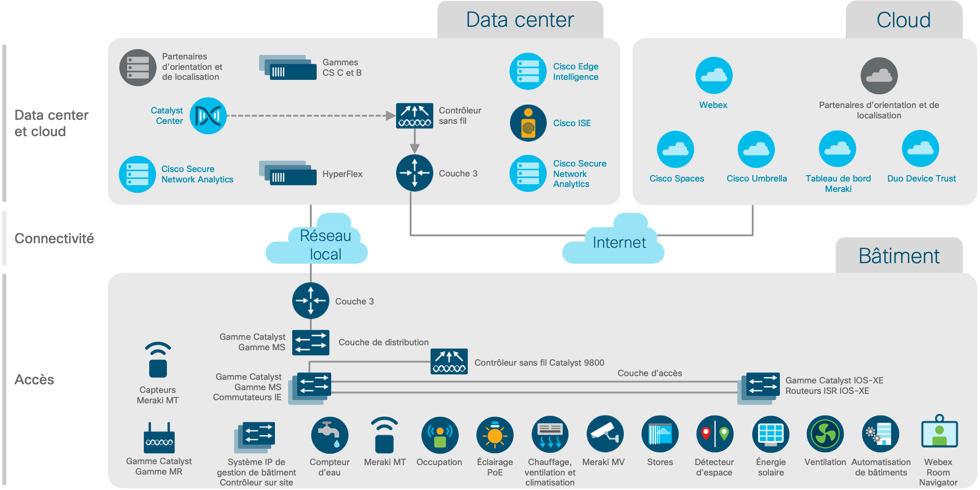
Task: Click the Contrôleur sans fil Catalyst 9800 button
Action: pyautogui.click(x=438, y=355)
